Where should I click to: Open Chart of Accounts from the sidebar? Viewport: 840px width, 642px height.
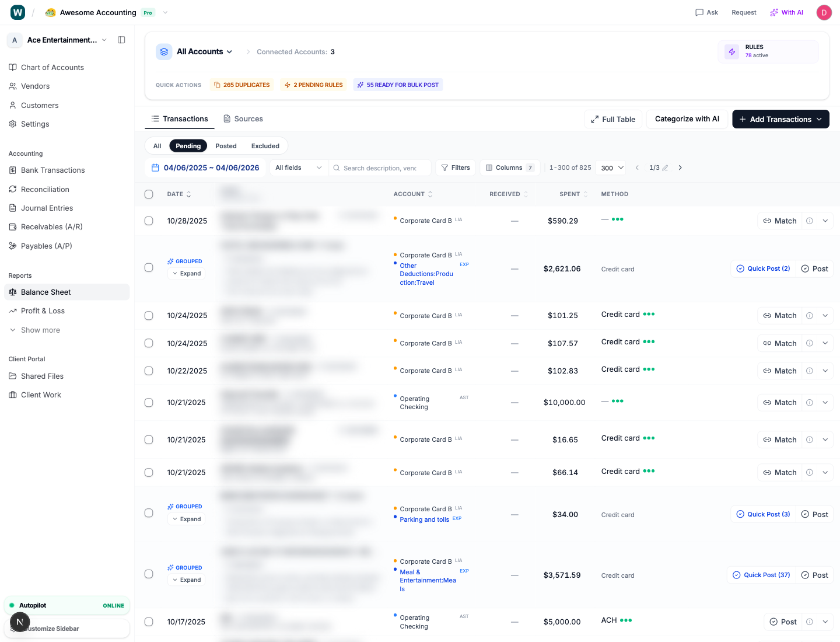52,67
